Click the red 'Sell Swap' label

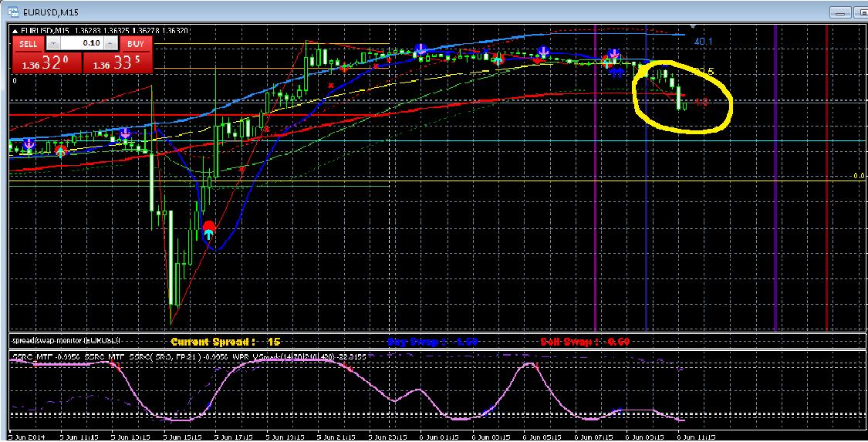tap(585, 342)
